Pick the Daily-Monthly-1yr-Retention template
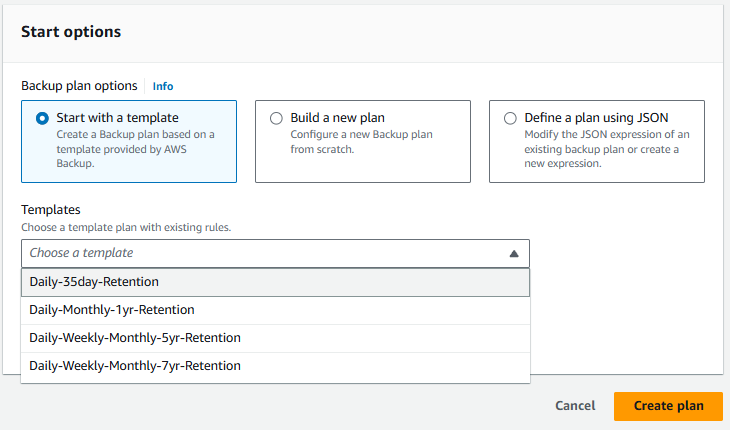 (x=275, y=310)
